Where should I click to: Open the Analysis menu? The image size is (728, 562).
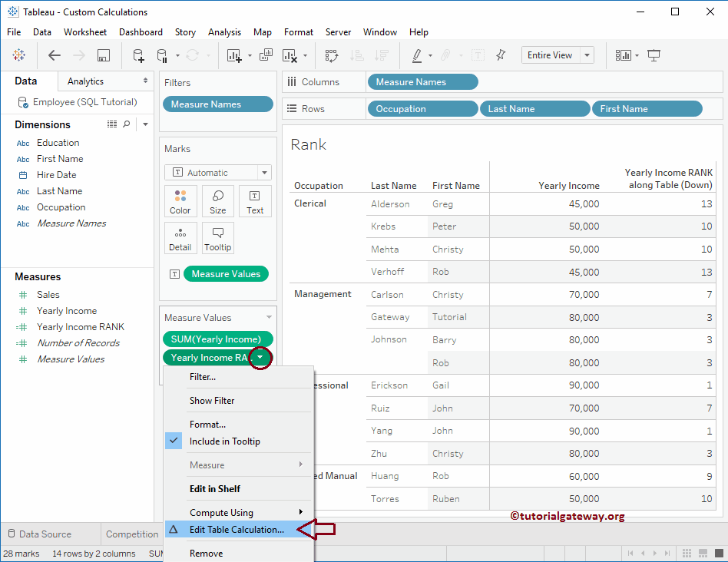(x=224, y=32)
